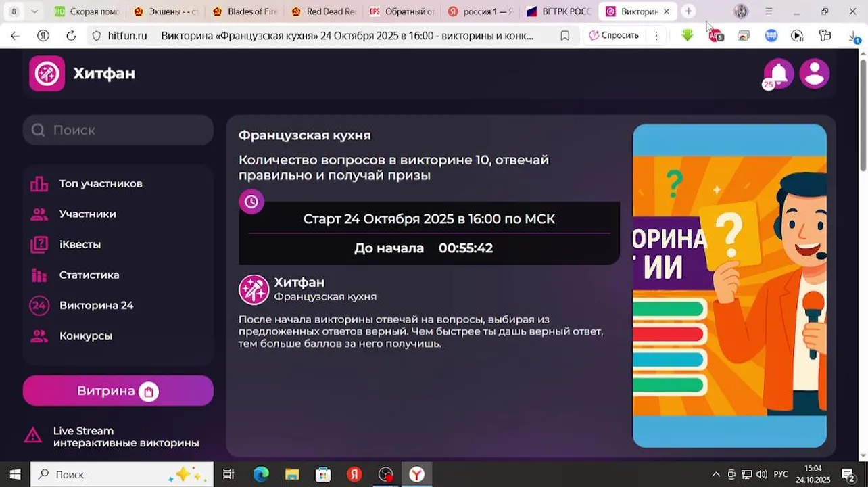Click the Витрина button
Image resolution: width=868 pixels, height=487 pixels.
point(118,391)
